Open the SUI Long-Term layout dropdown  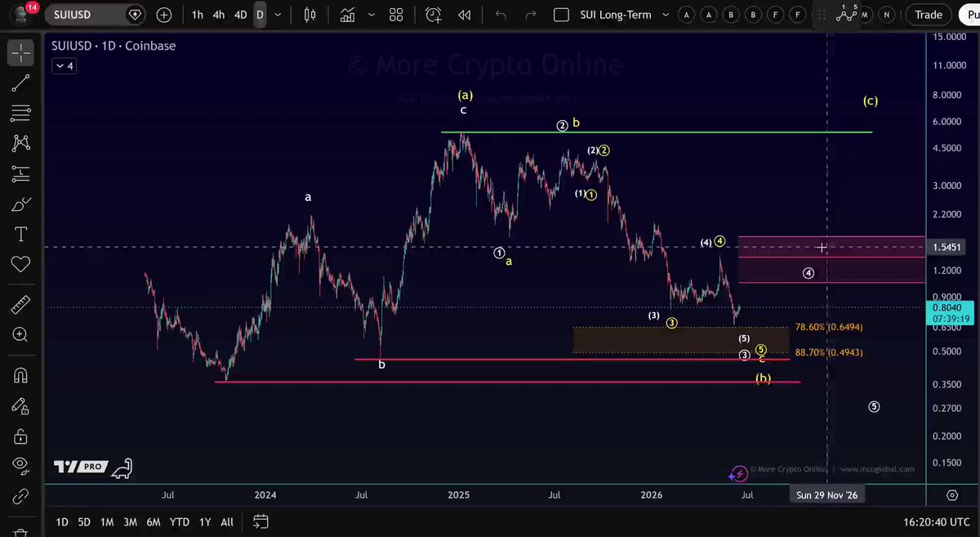tap(666, 15)
